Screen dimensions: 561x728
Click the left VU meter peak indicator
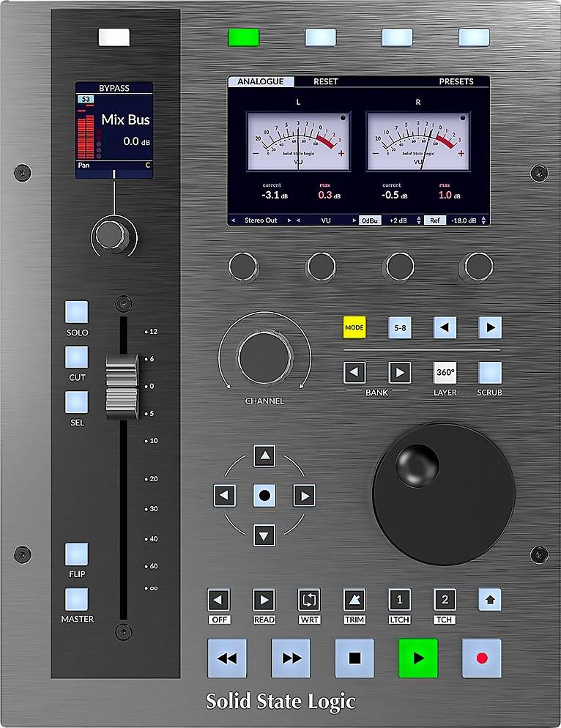click(343, 118)
